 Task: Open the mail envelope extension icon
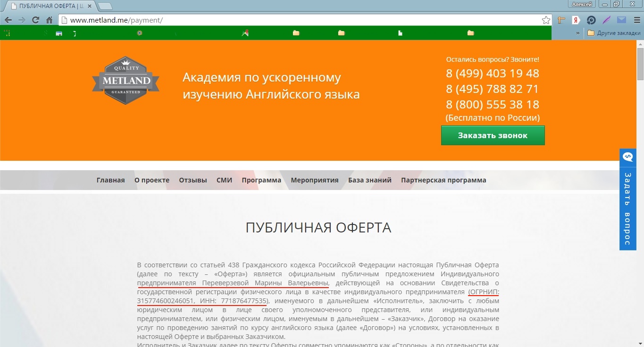point(621,20)
